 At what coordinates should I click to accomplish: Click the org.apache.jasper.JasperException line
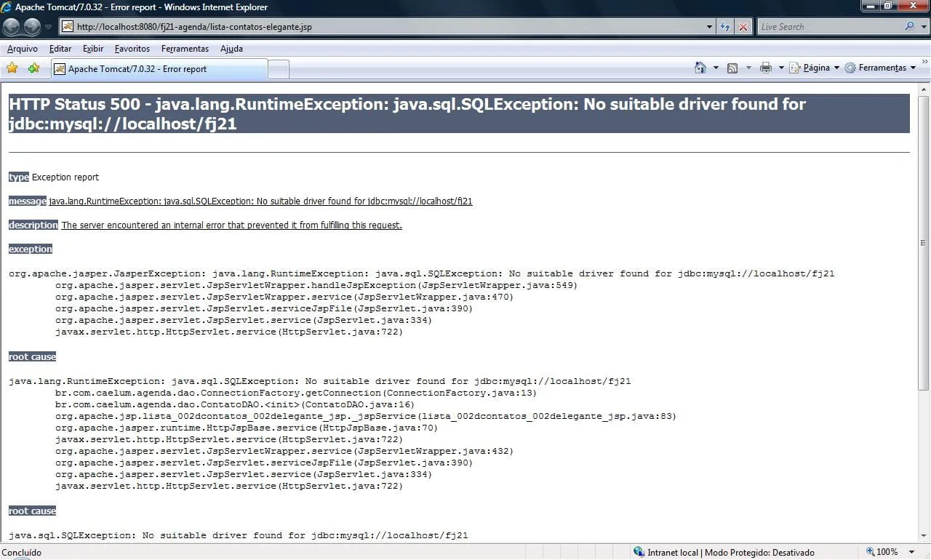[422, 273]
